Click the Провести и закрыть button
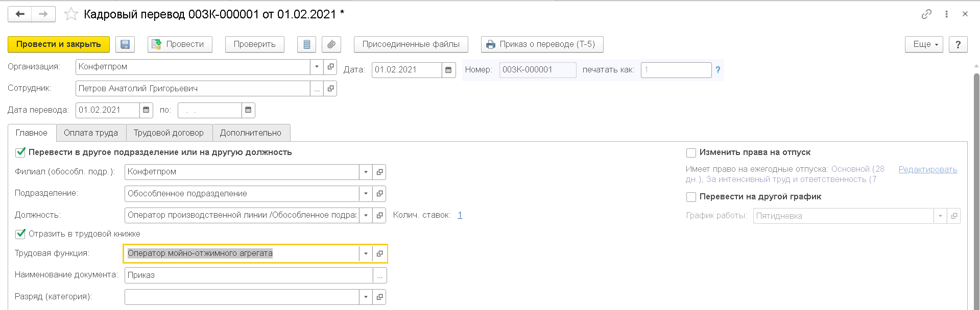Screen dimensions: 980x310 coord(59,44)
